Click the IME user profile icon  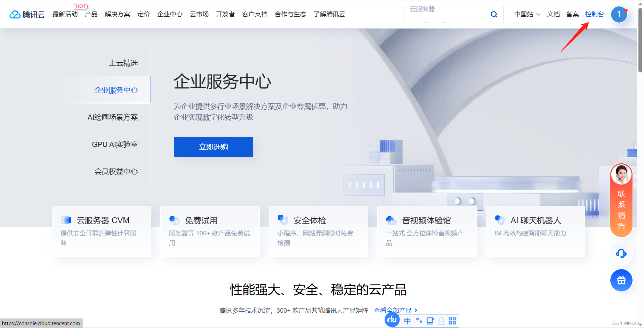click(441, 321)
